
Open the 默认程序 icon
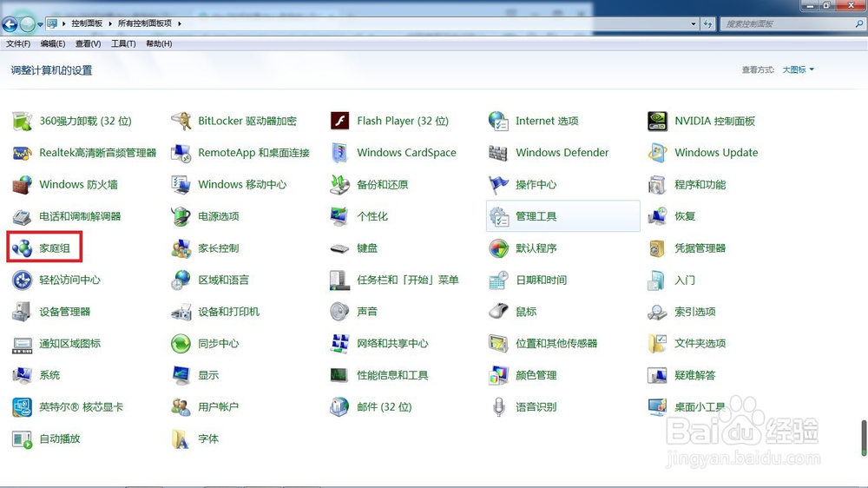point(499,248)
